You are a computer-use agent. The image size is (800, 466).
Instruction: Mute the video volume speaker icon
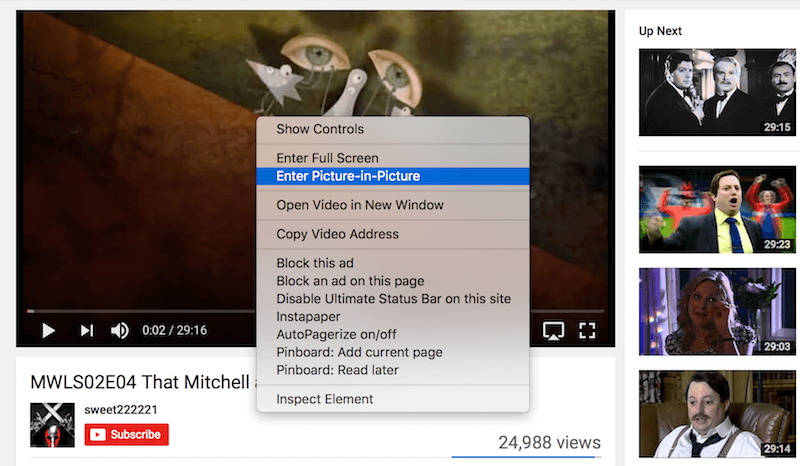pyautogui.click(x=120, y=330)
